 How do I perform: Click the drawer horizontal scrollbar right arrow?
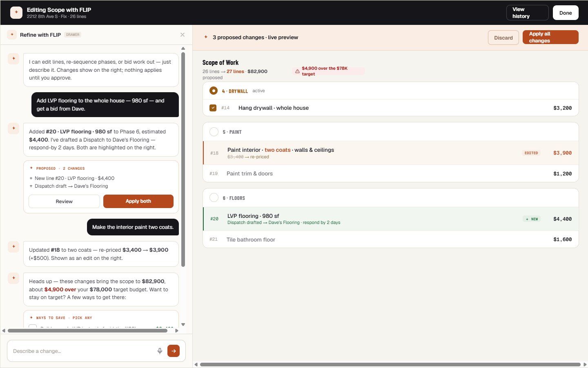pos(177,331)
